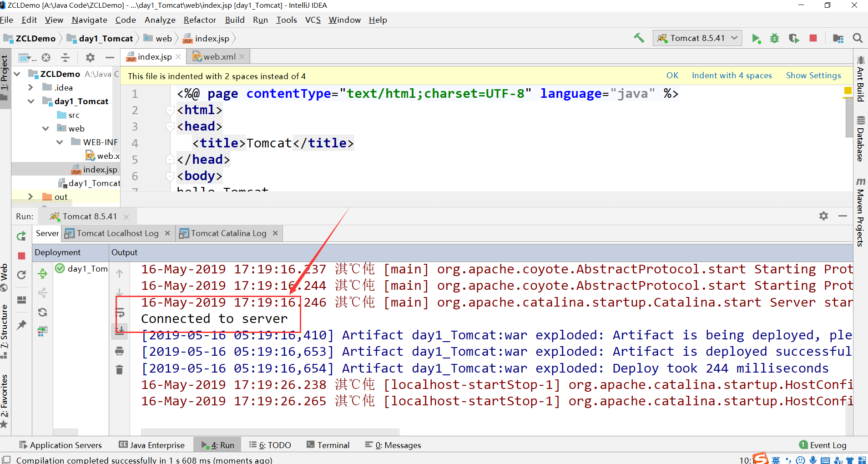868x464 pixels.
Task: Click the locate/scroll from source target icon
Action: pyautogui.click(x=46, y=57)
